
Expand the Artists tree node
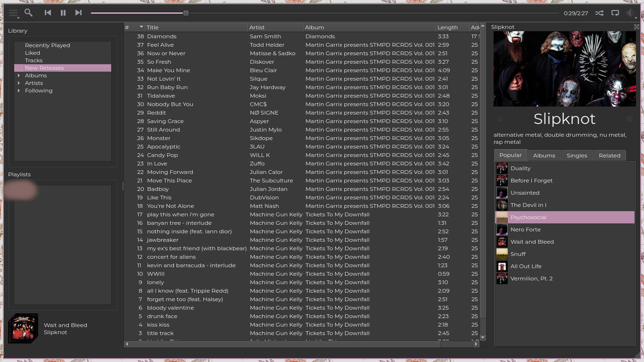coord(19,83)
